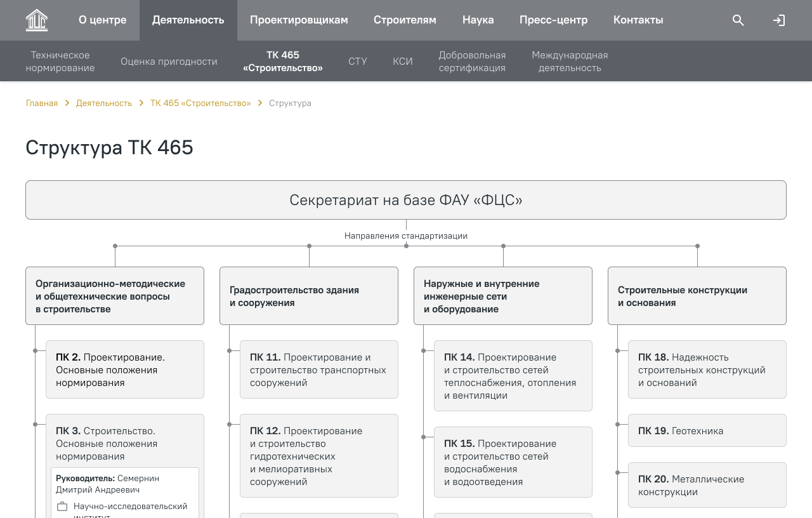
Task: Open the «О центре» menu
Action: [x=102, y=20]
